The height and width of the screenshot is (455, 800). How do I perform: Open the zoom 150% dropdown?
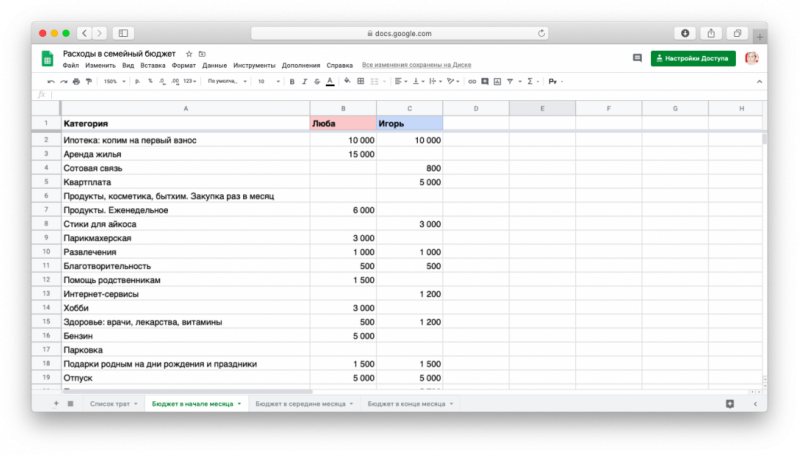tap(114, 82)
